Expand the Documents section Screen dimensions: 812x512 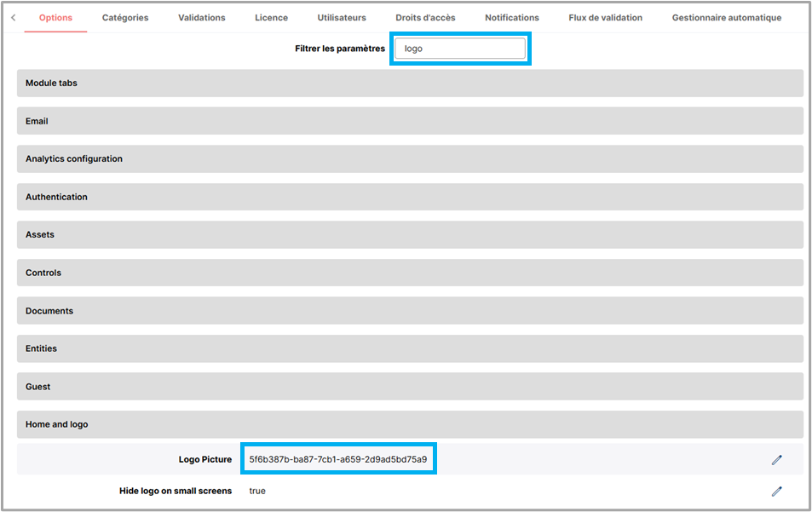pos(410,311)
